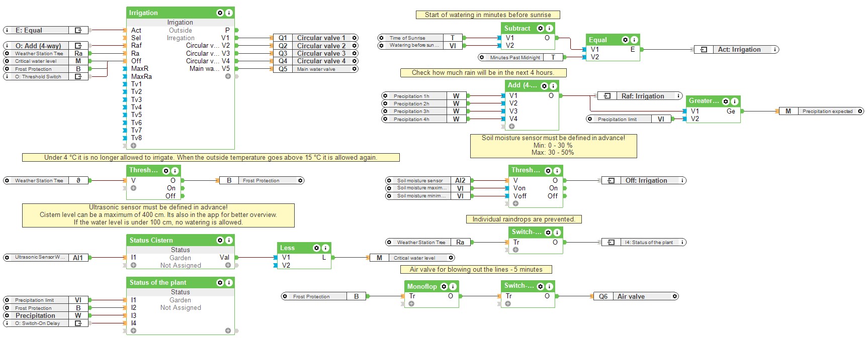Image resolution: width=868 pixels, height=339 pixels.
Task: Select the Act: Irrigation reference connector
Action: point(738,49)
